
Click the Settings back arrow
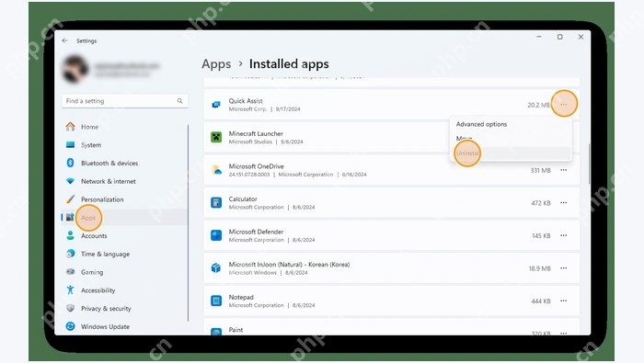tap(65, 40)
